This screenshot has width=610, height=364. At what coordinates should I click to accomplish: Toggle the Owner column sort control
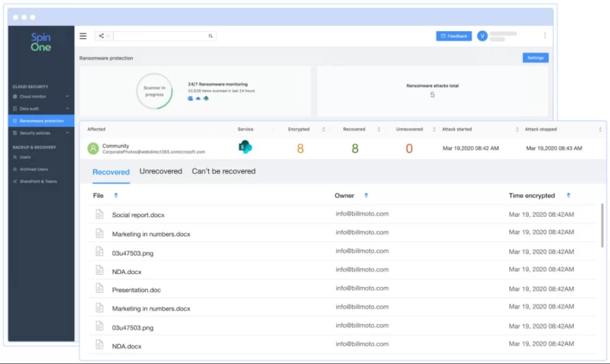coord(366,195)
